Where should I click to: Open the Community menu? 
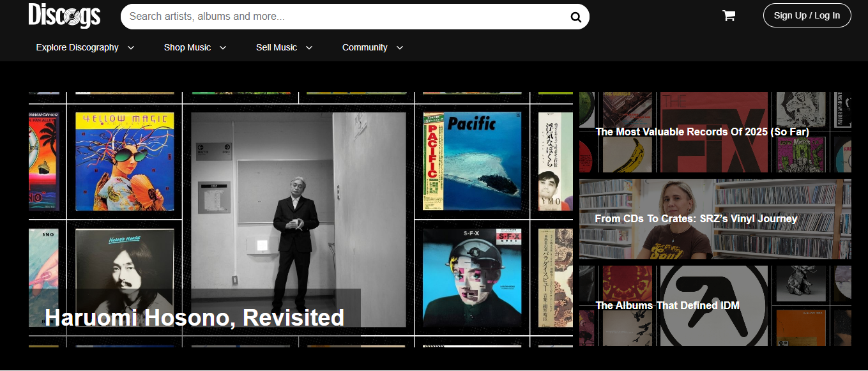(365, 47)
